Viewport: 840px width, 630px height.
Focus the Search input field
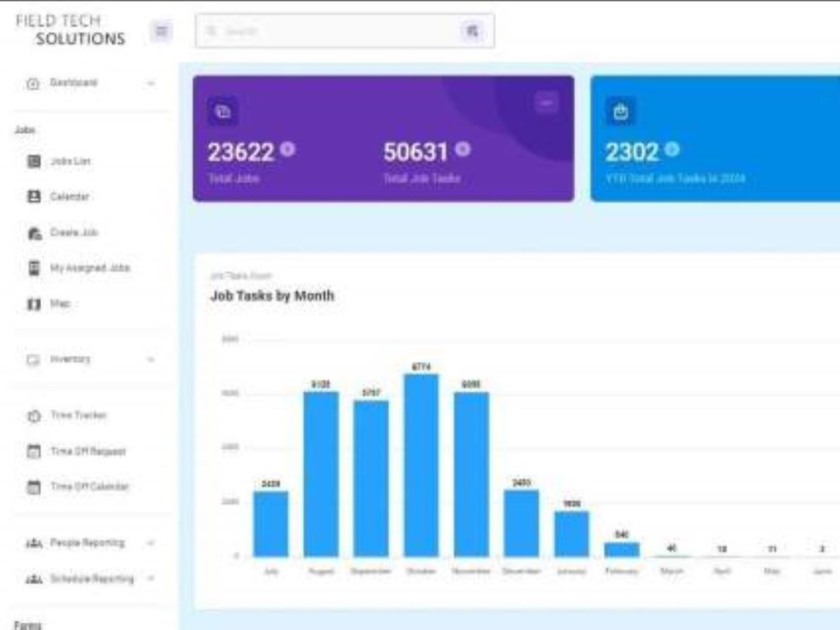click(x=345, y=31)
